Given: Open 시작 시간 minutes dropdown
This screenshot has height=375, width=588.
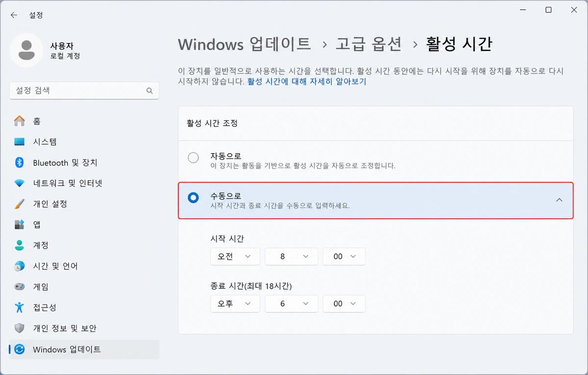Looking at the screenshot, I should 344,257.
